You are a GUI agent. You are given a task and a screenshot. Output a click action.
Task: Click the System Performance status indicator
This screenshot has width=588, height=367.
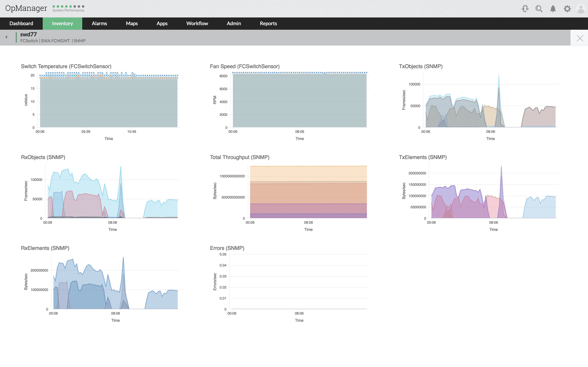pyautogui.click(x=68, y=8)
